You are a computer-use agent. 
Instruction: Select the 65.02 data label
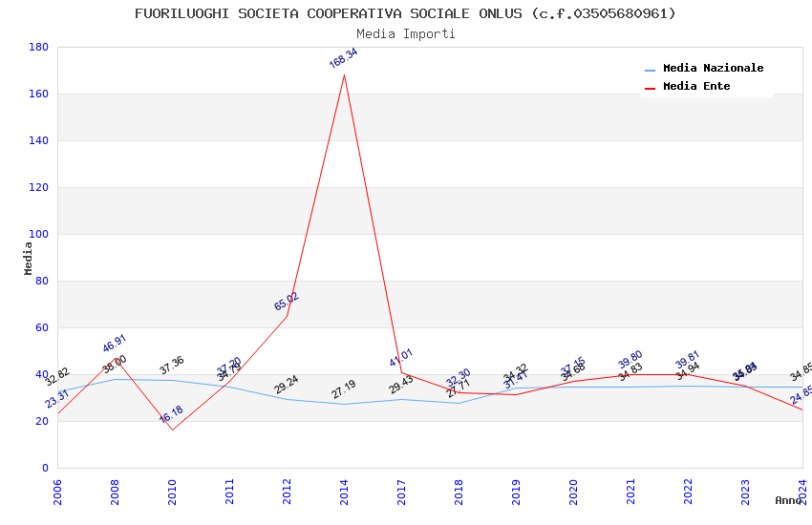(x=287, y=301)
